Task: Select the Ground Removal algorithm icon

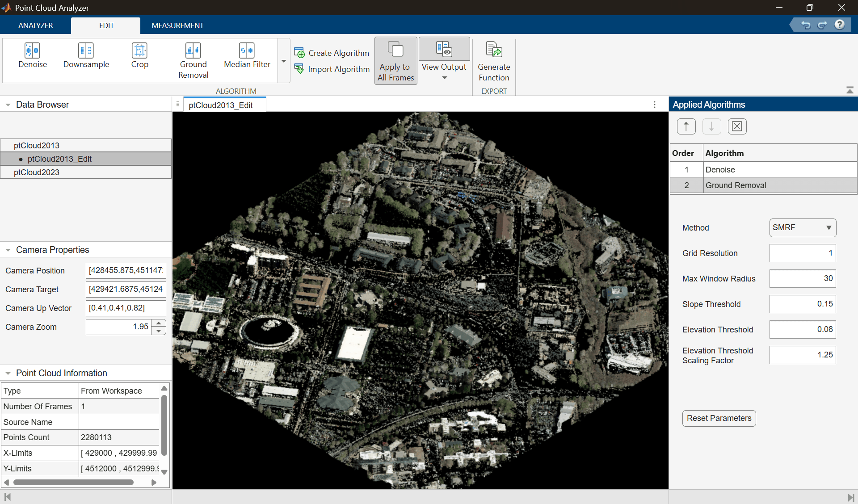Action: [193, 50]
